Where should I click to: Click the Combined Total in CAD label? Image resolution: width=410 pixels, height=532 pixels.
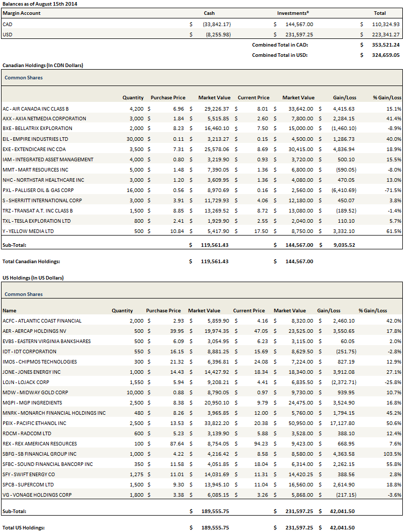click(x=280, y=45)
